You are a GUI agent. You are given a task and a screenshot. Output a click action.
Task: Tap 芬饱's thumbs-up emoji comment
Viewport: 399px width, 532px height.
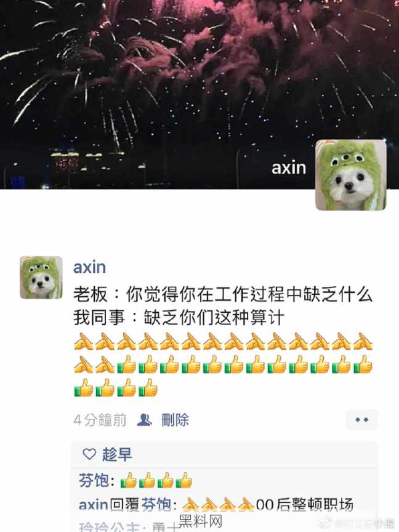pyautogui.click(x=156, y=481)
